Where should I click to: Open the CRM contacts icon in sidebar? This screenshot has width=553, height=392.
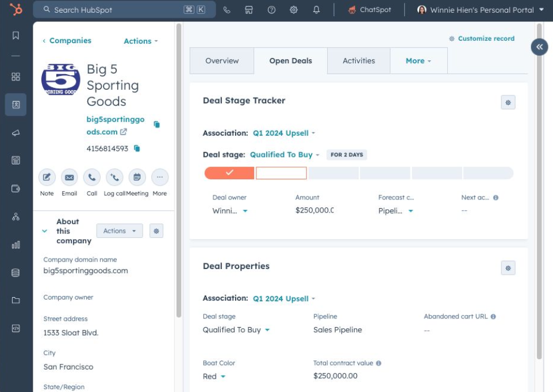[16, 105]
